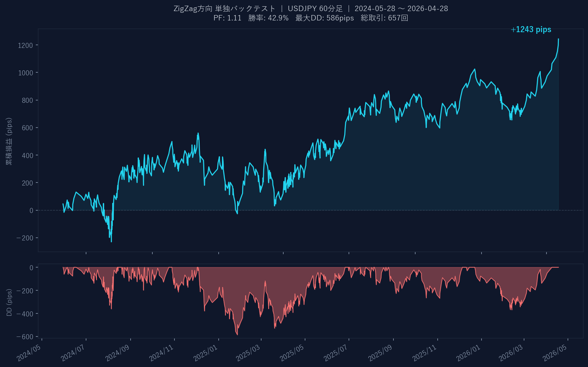Click the −600 value on drawdown axis

pos(25,337)
